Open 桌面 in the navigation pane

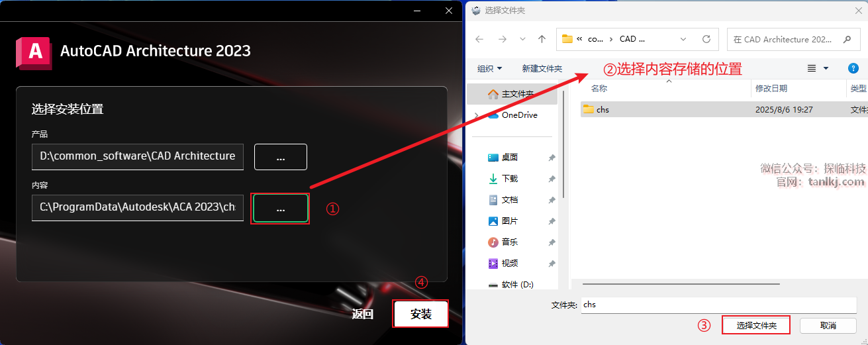510,158
